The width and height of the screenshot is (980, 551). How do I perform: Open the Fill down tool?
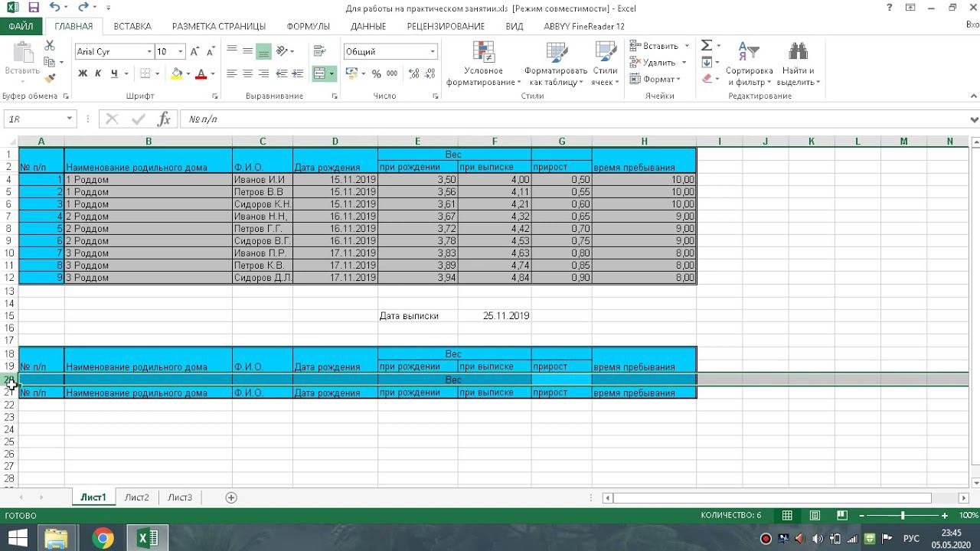(x=707, y=63)
